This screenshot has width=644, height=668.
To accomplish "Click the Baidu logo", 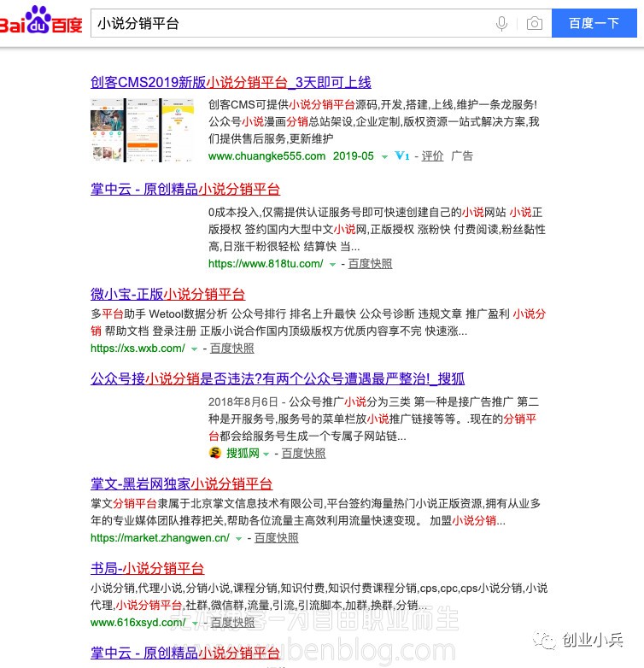I will point(41,21).
